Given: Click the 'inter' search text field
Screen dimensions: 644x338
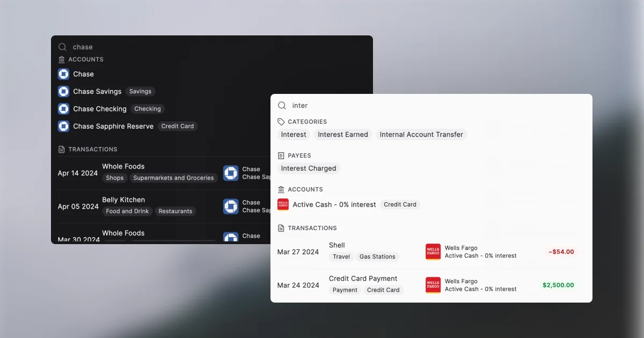Looking at the screenshot, I should [429, 106].
